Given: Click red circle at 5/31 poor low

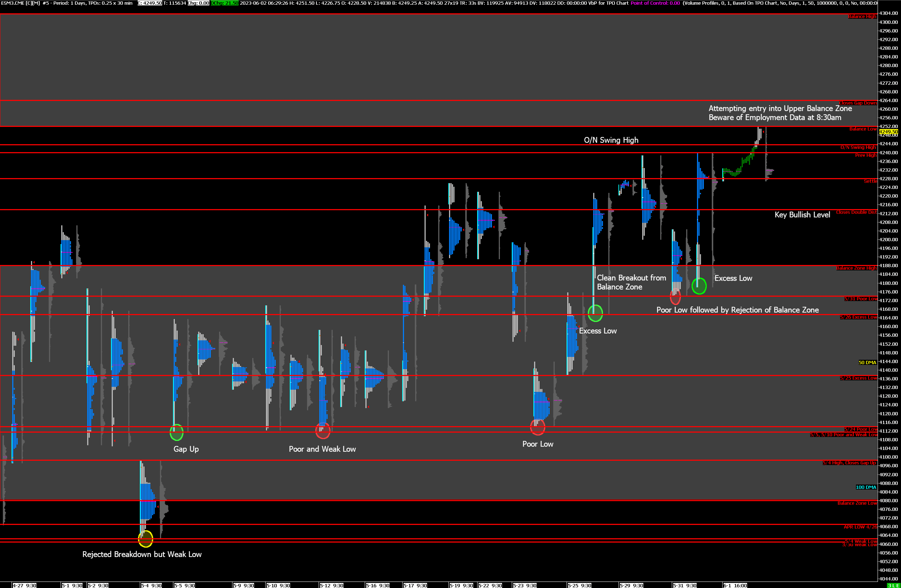Looking at the screenshot, I should point(675,297).
